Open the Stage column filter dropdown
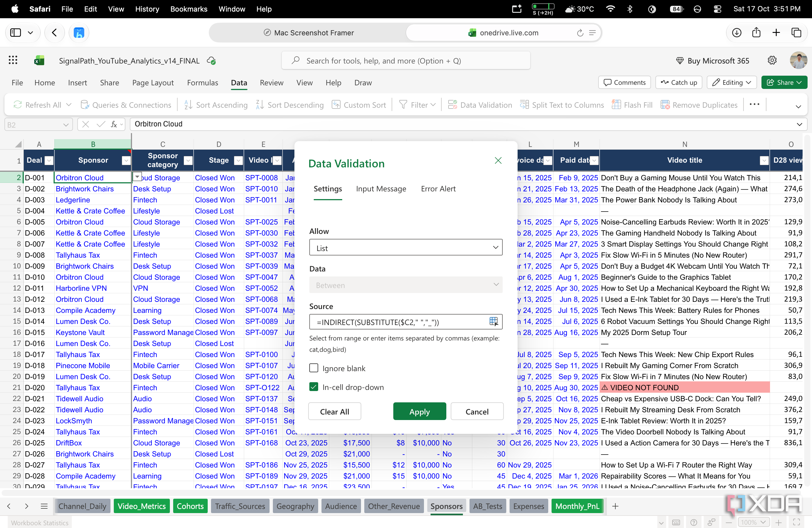The width and height of the screenshot is (812, 528). click(x=238, y=160)
